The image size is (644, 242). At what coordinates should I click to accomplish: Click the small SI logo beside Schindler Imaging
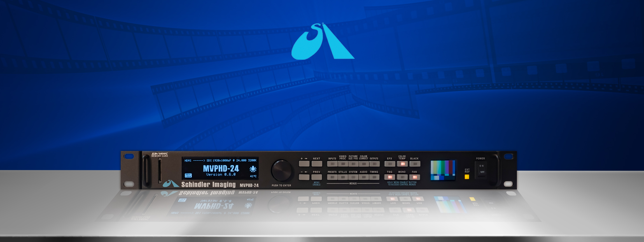click(171, 184)
